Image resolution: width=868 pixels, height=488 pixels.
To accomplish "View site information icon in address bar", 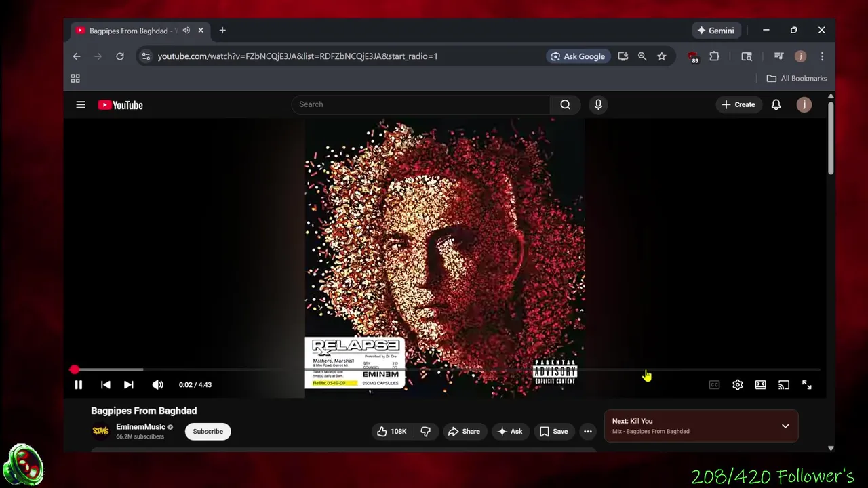I will (x=146, y=56).
